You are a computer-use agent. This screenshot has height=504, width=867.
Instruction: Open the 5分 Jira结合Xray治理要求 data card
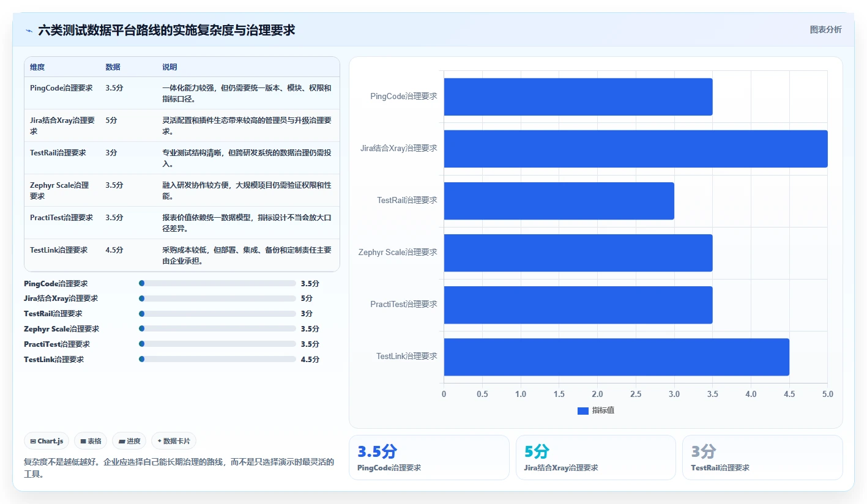596,458
